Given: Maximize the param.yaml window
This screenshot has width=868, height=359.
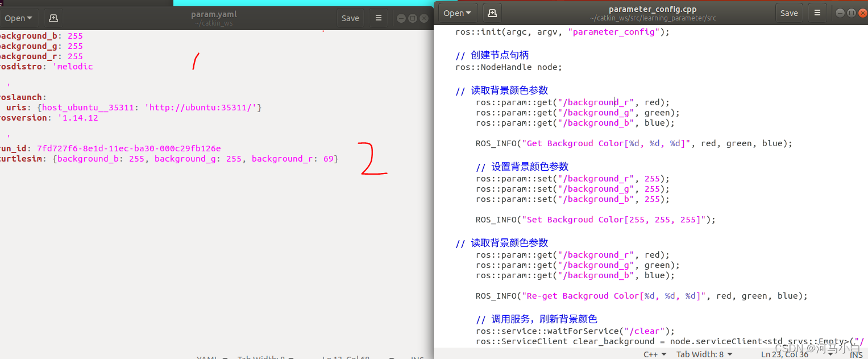Looking at the screenshot, I should (x=413, y=18).
